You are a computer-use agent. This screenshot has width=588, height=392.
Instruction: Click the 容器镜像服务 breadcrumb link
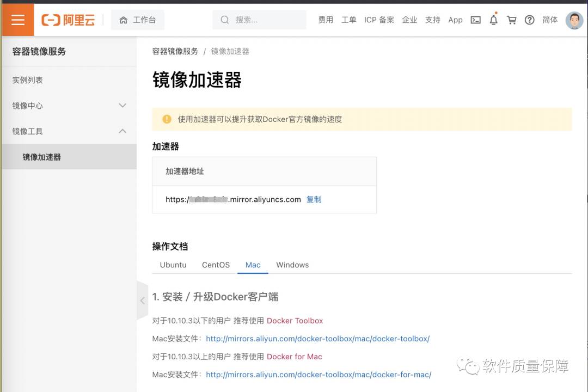pyautogui.click(x=175, y=51)
